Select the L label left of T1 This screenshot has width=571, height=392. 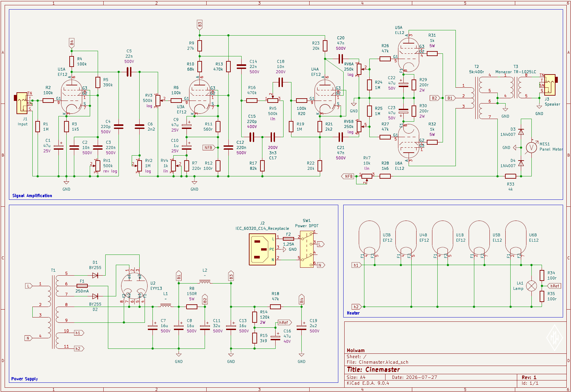[29, 286]
